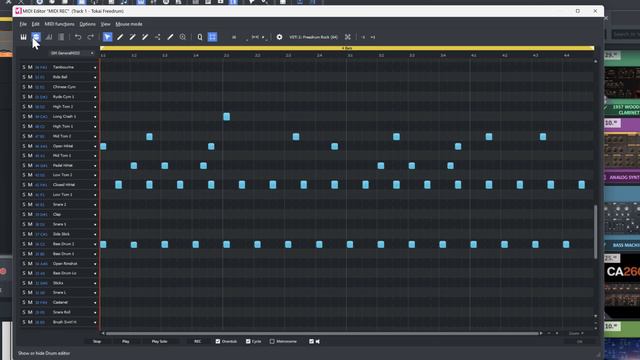Click the yellow 4 Bars loop range bar
Screen dimensions: 640x360
[x=347, y=48]
